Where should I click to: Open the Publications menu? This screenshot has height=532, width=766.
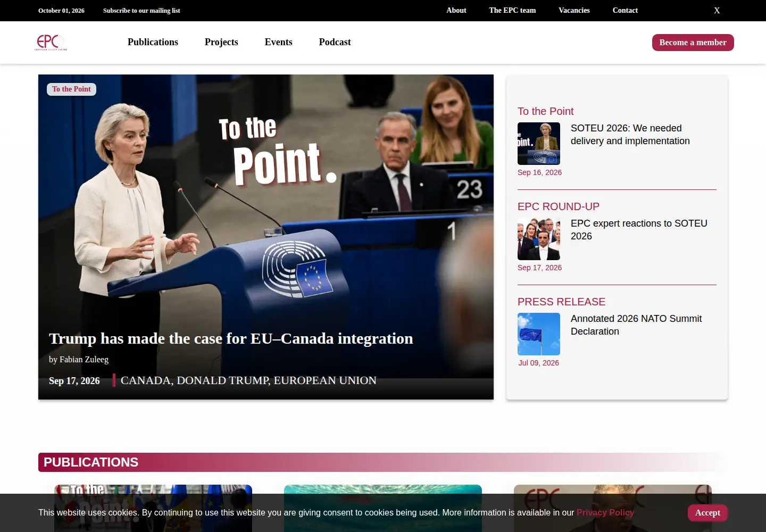click(153, 42)
